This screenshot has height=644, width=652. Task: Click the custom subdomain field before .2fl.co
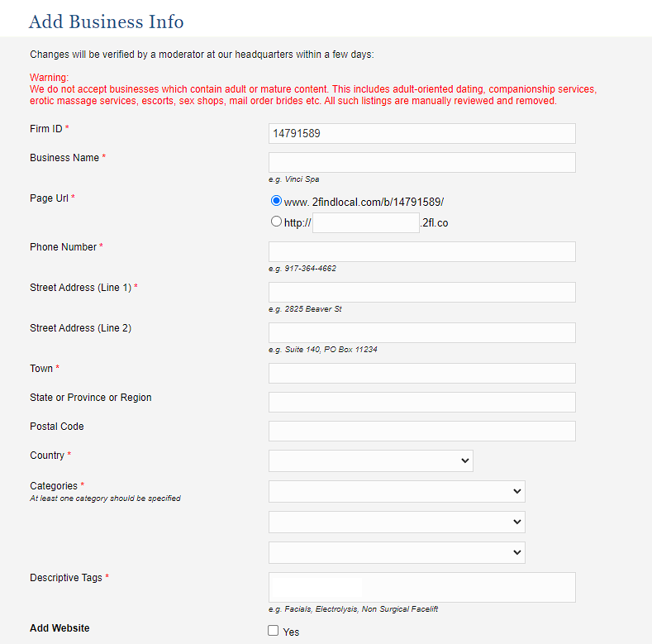[x=366, y=222]
